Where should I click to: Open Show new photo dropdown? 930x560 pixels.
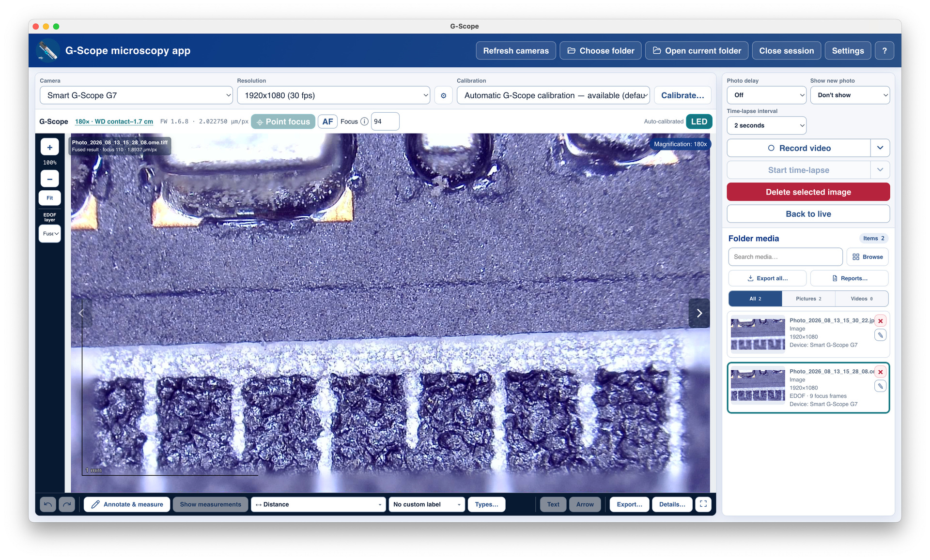850,95
